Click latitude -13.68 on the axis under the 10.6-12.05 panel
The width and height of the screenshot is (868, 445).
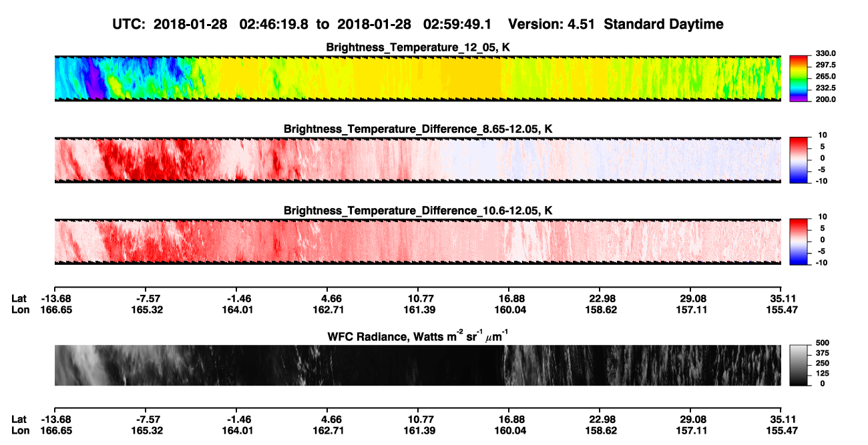click(55, 298)
